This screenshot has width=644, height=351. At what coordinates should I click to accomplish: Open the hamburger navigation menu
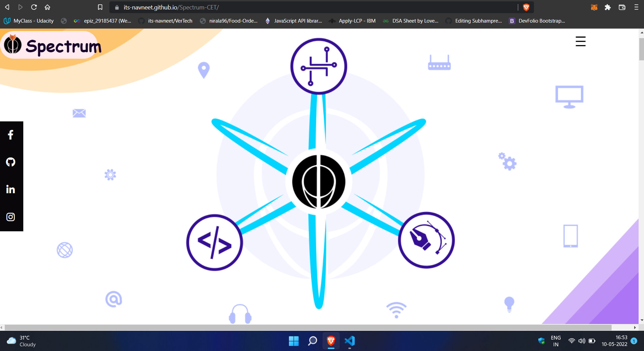click(x=580, y=41)
